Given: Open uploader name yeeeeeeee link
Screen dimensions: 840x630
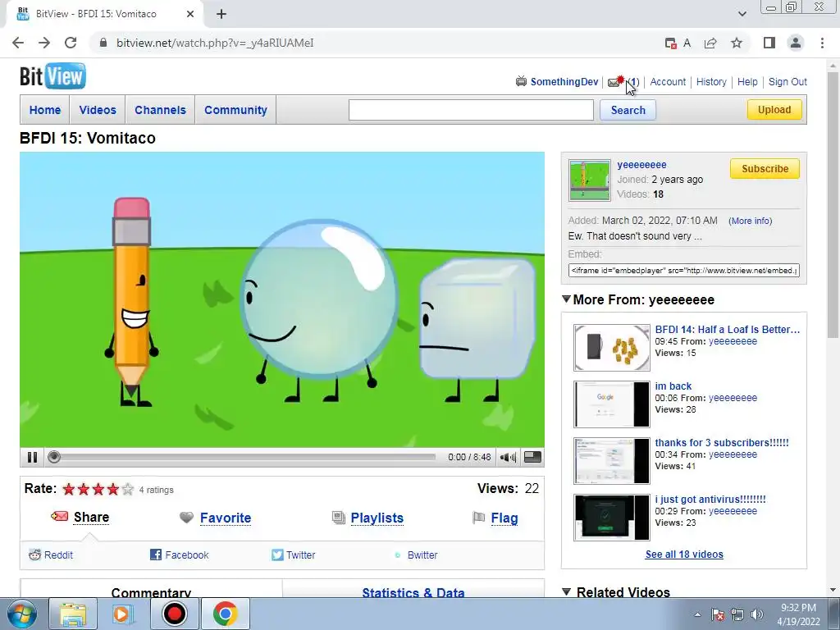Looking at the screenshot, I should pos(641,165).
